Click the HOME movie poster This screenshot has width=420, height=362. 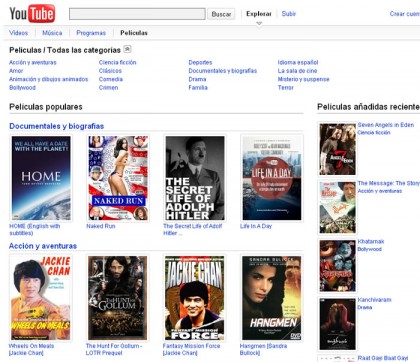coord(41,178)
